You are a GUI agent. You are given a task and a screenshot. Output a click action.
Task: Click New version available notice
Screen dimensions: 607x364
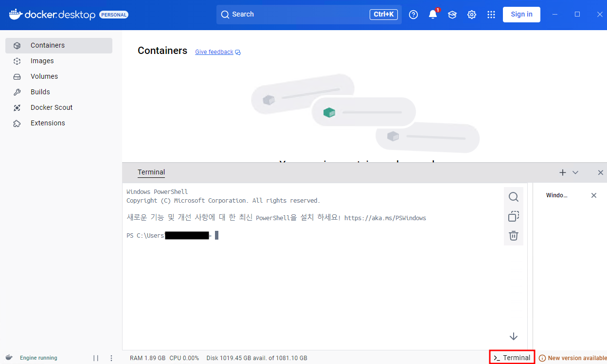pyautogui.click(x=572, y=358)
